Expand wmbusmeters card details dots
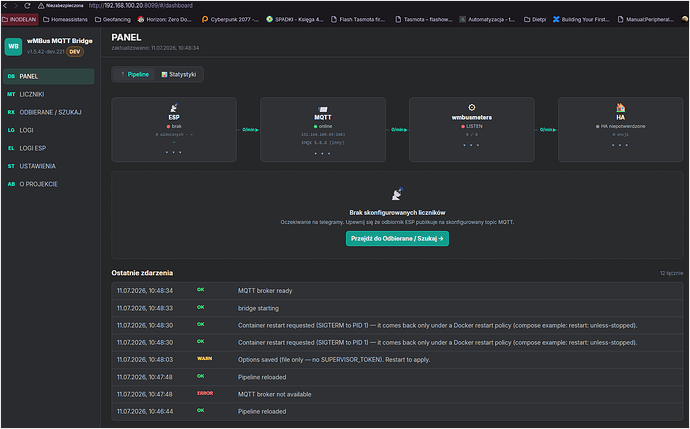 (x=471, y=145)
